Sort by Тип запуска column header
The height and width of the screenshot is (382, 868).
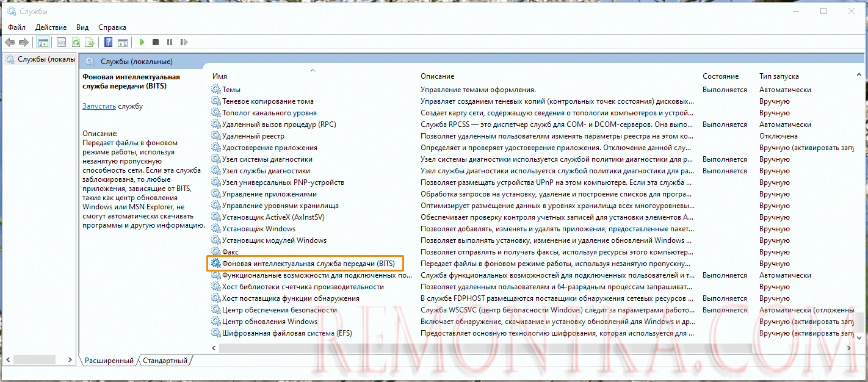point(779,76)
